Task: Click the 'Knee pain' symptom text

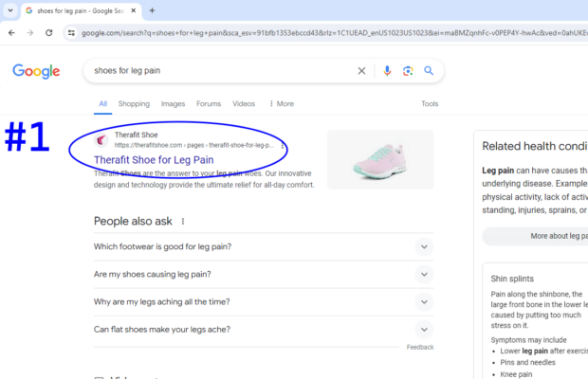Action: pyautogui.click(x=516, y=374)
